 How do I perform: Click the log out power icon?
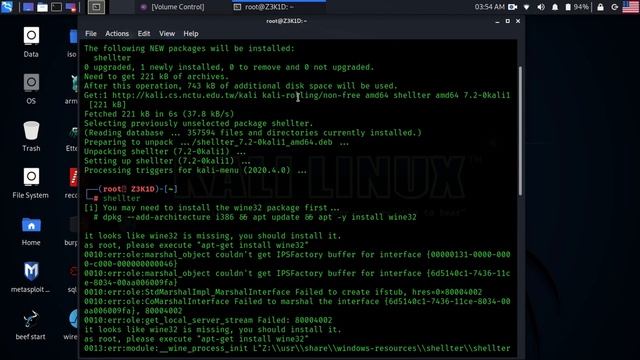click(x=615, y=7)
